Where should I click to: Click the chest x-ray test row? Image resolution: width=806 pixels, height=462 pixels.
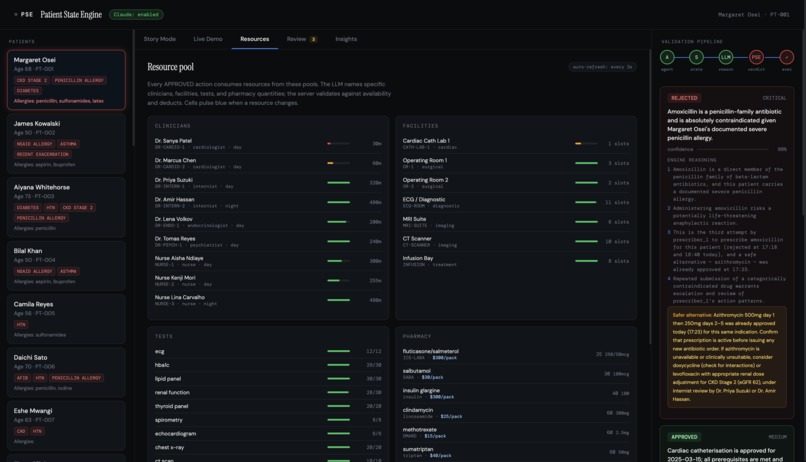tap(268, 447)
